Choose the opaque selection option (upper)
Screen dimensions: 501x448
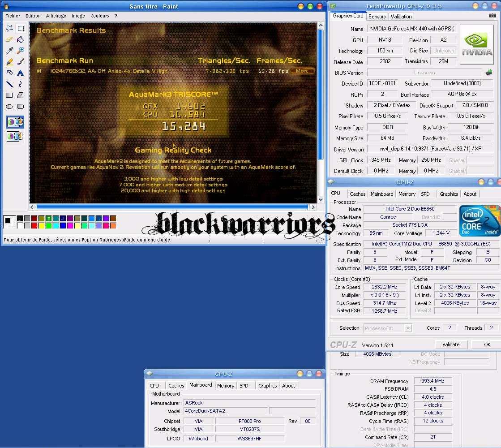pos(15,122)
